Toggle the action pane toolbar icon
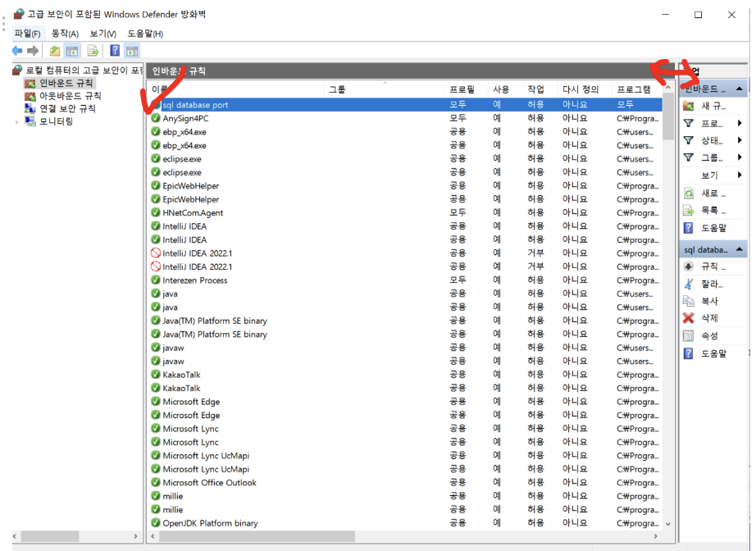 click(132, 51)
